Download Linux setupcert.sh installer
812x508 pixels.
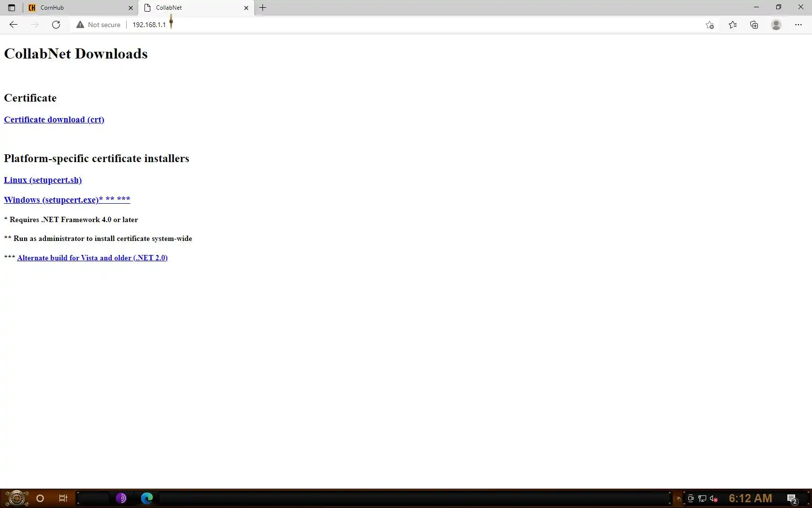tap(43, 180)
